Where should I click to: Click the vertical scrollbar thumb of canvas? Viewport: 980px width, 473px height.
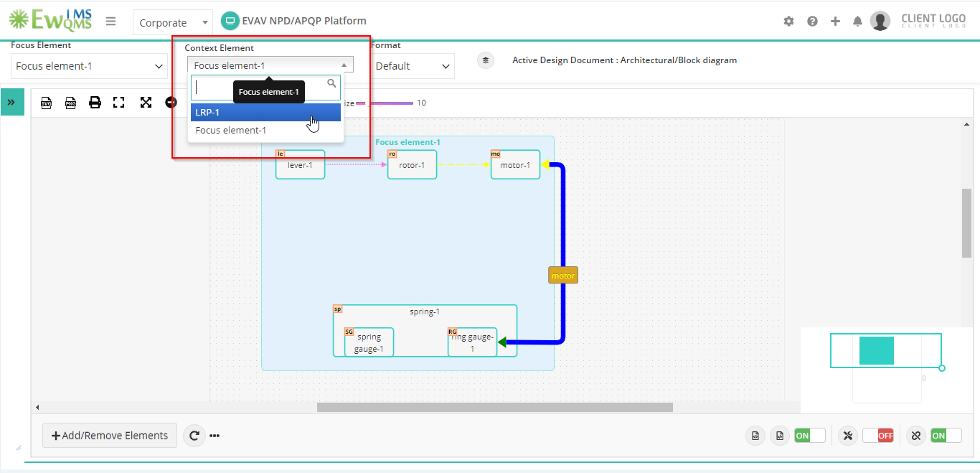966,223
